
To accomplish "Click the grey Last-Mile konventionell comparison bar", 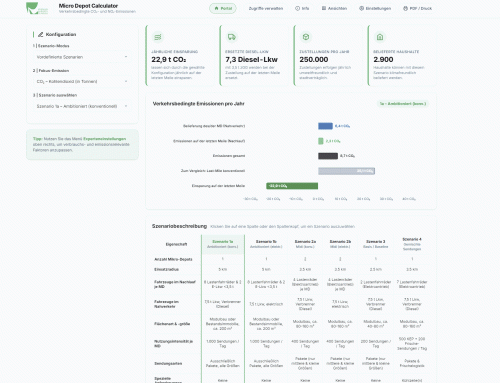I will 346,171.
